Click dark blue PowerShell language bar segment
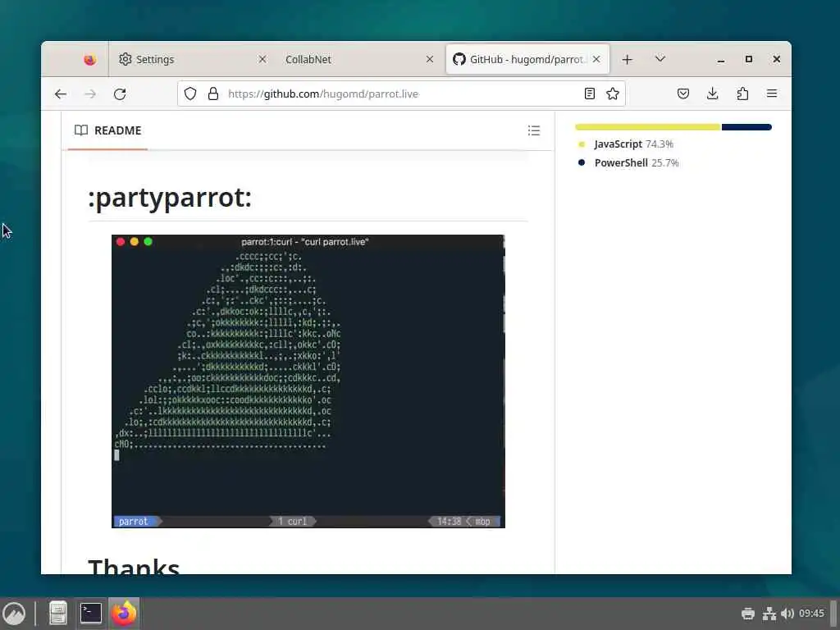The image size is (840, 630). [746, 127]
